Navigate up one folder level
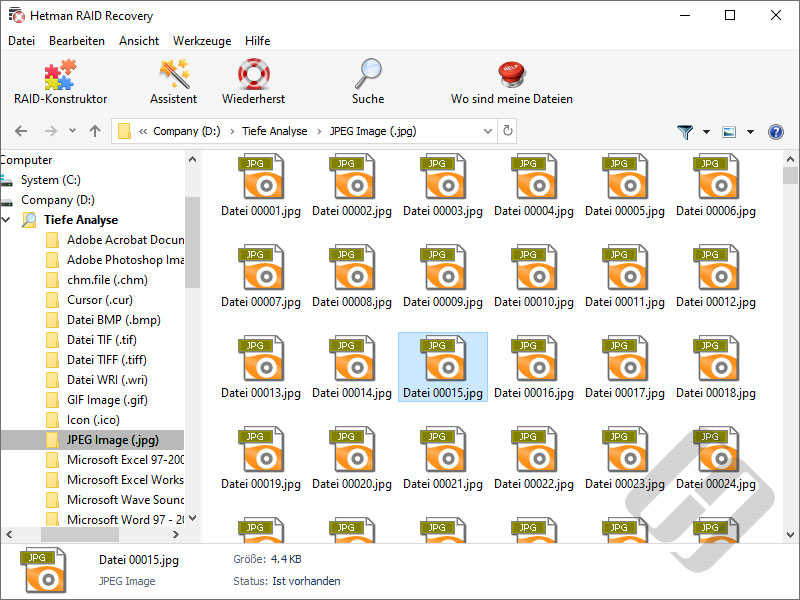This screenshot has height=600, width=800. (95, 131)
